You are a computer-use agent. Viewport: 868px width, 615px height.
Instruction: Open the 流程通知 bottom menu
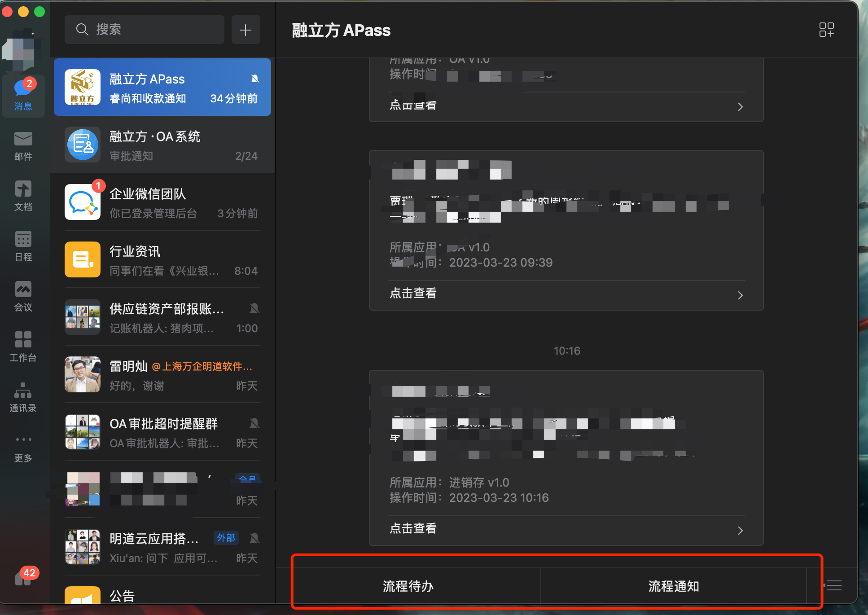674,586
